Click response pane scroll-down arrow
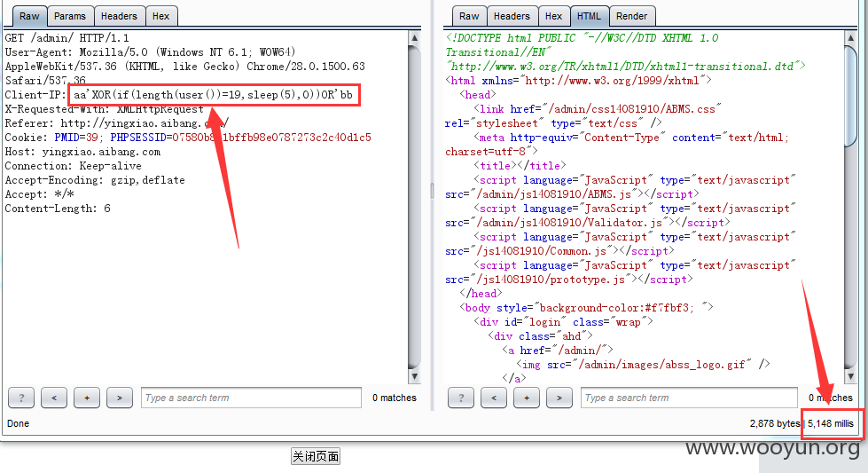 [851, 376]
